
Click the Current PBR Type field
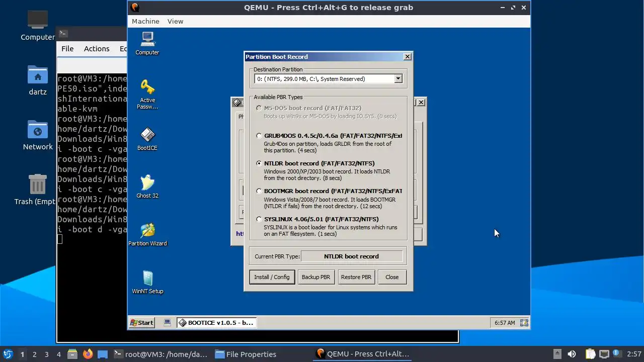[x=351, y=256]
